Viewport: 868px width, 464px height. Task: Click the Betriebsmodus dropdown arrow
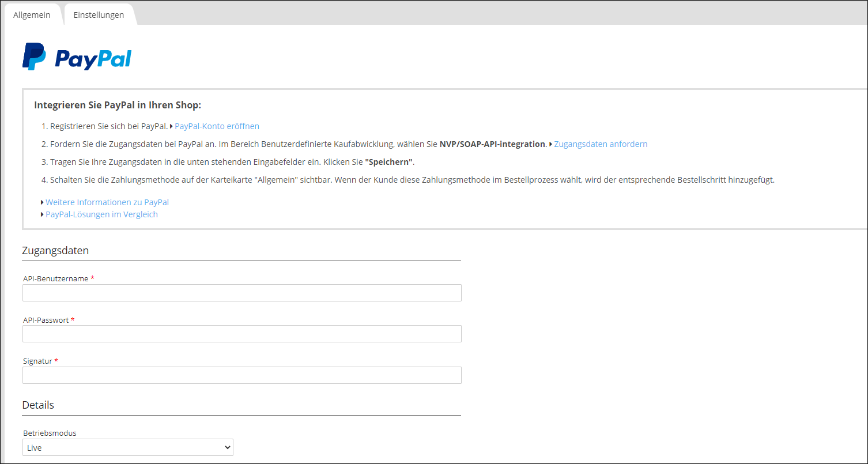coord(227,447)
